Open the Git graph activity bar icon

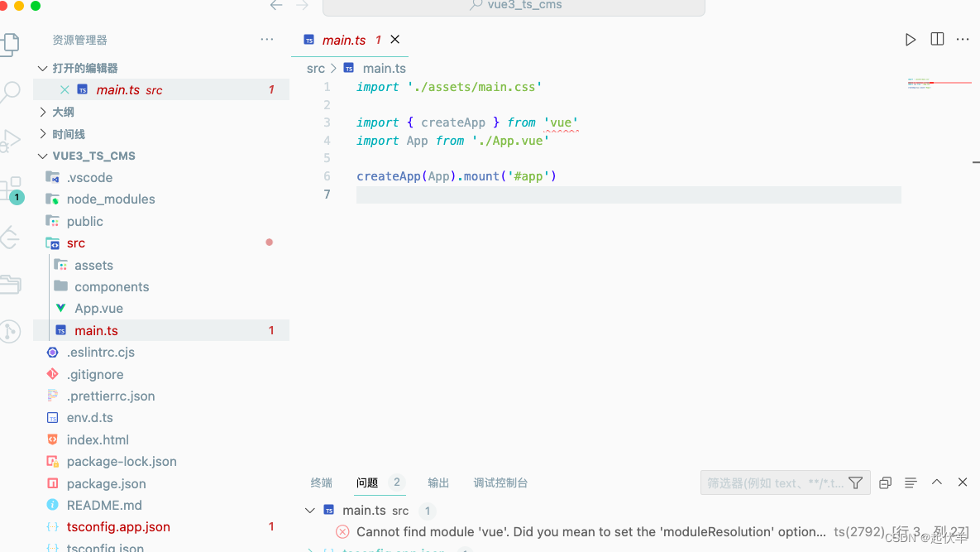pos(11,331)
